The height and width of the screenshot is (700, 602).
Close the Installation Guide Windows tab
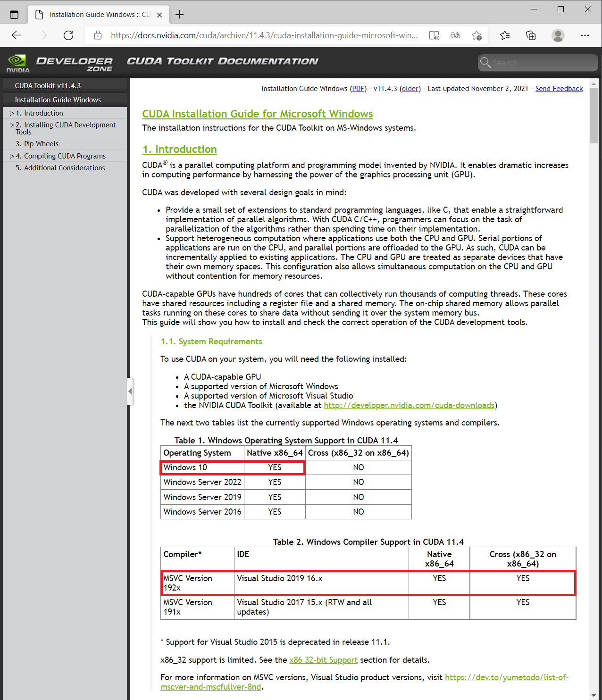159,15
